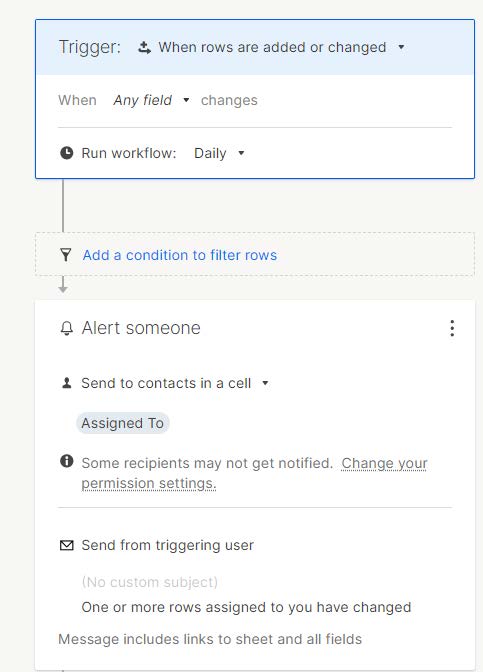Image resolution: width=483 pixels, height=672 pixels.
Task: Click the person icon beside Send to contacts
Action: click(66, 383)
